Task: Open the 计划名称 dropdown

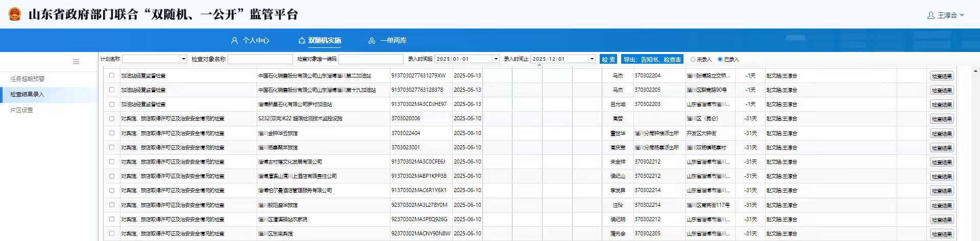Action: coord(184,59)
